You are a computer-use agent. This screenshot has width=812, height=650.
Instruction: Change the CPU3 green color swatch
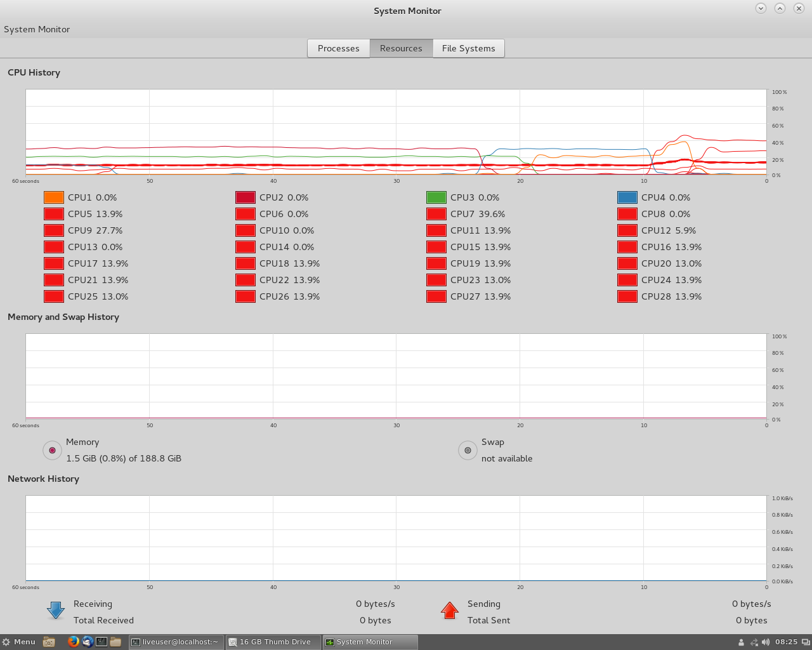tap(436, 197)
